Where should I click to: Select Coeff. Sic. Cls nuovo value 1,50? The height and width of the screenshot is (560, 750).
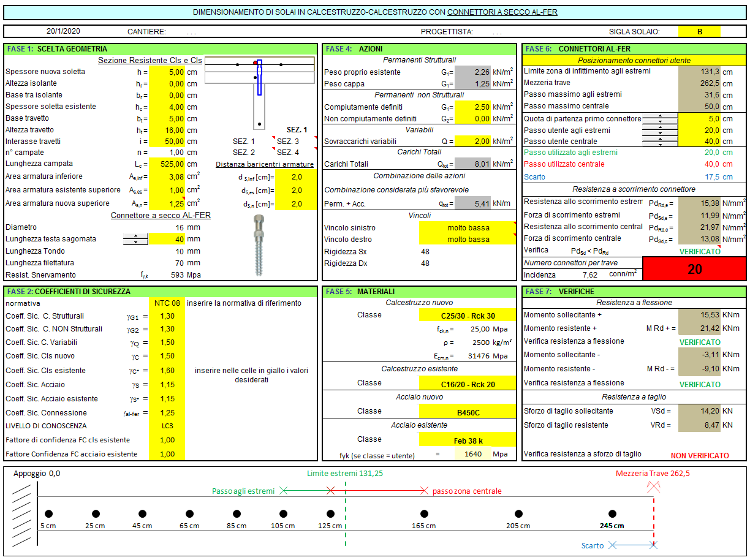[x=167, y=356]
